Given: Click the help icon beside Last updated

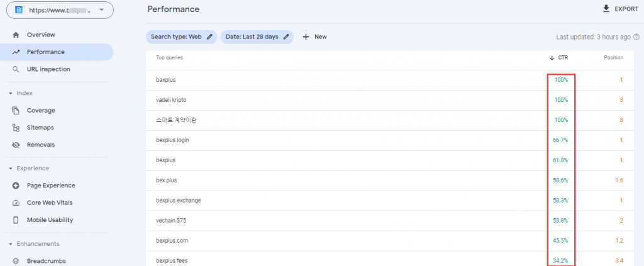Looking at the screenshot, I should [x=636, y=37].
